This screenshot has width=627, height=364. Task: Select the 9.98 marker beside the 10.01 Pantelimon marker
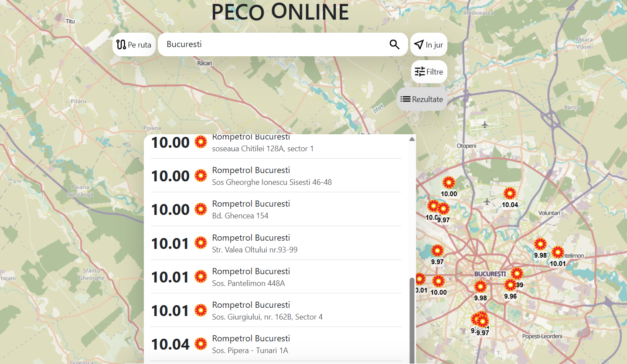(x=541, y=244)
